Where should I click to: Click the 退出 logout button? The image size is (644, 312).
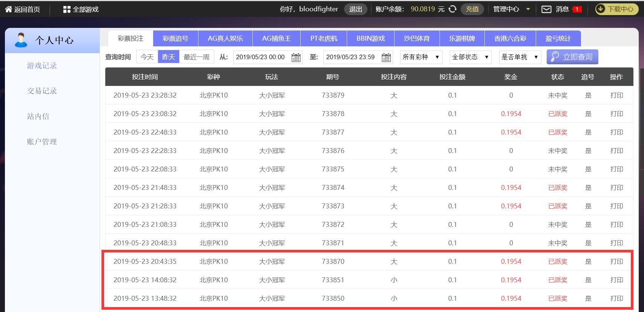[355, 9]
